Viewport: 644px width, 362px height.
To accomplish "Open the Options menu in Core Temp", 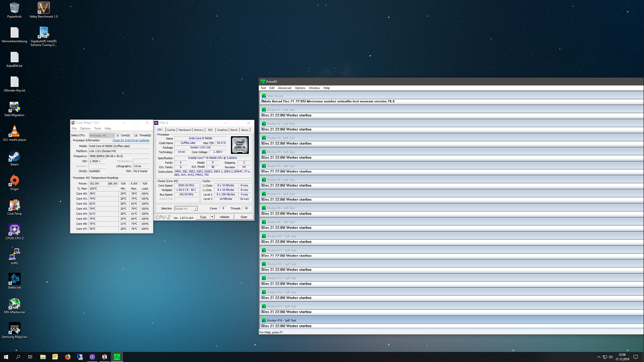I will click(x=85, y=128).
